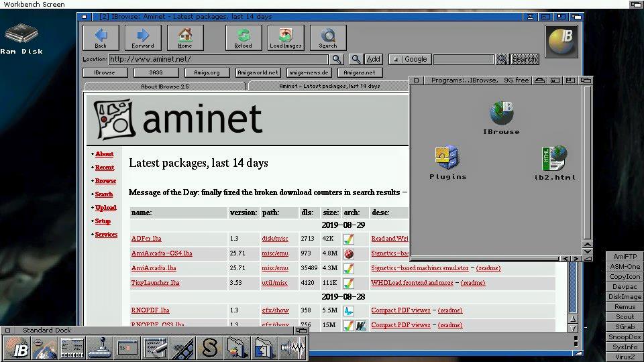
Task: Follow the disk/misc path link
Action: point(275,239)
